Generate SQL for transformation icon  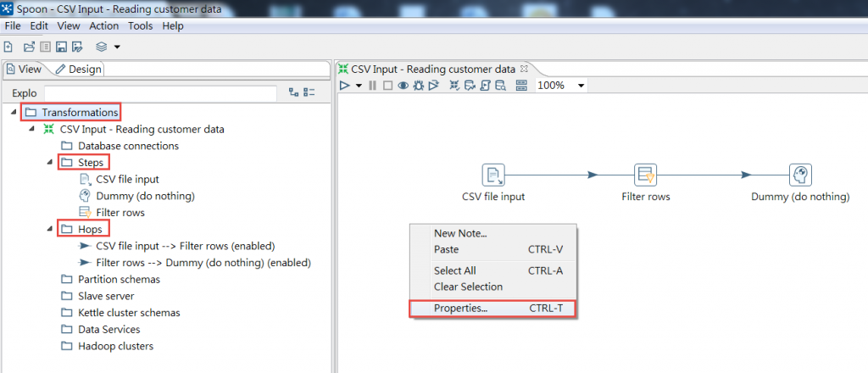486,86
